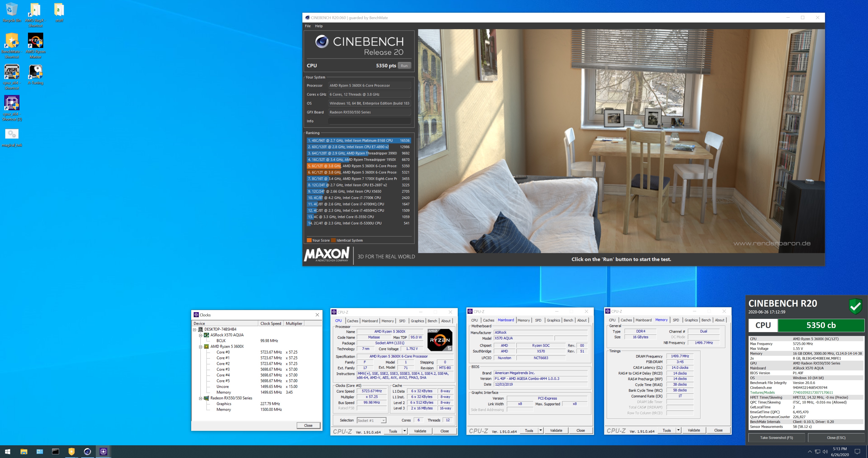Click the Multiplier column header in Clocks

294,323
